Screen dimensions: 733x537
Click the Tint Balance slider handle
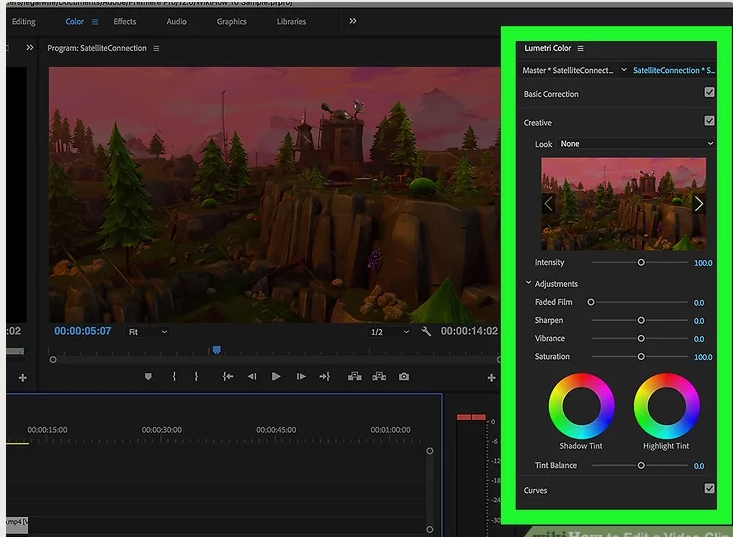pyautogui.click(x=641, y=465)
